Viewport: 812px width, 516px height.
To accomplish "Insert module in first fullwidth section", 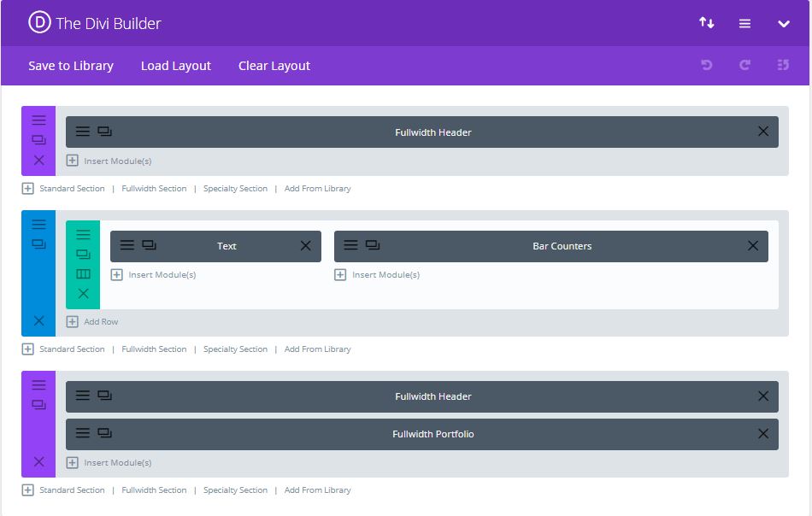I will coord(109,161).
